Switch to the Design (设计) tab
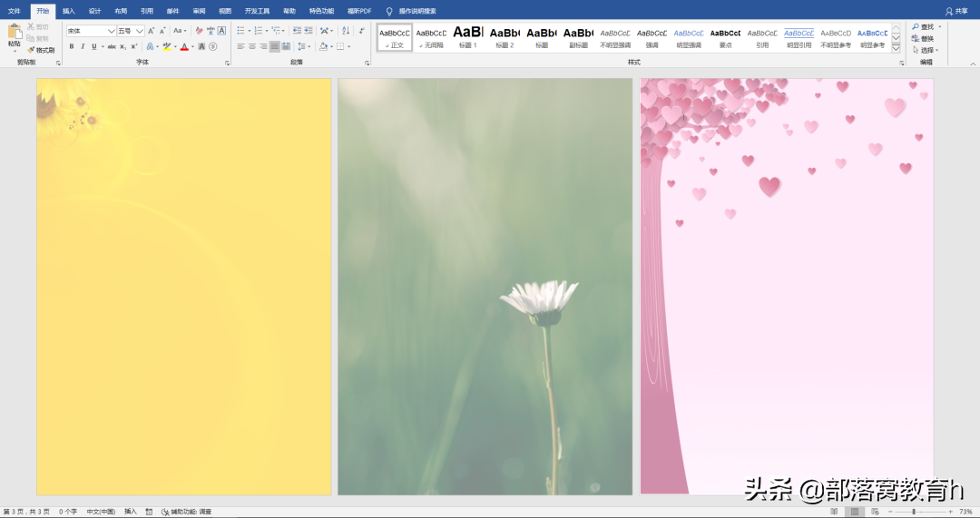 pyautogui.click(x=95, y=11)
